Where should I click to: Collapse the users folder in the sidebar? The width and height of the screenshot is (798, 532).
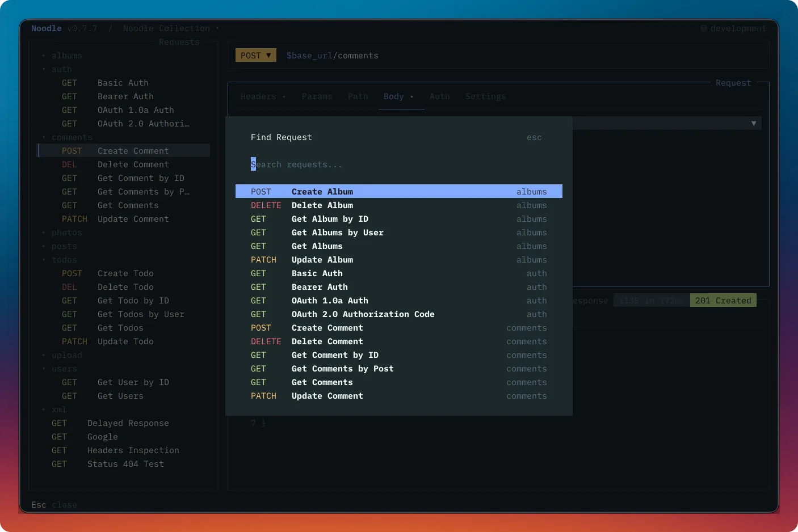click(60, 369)
